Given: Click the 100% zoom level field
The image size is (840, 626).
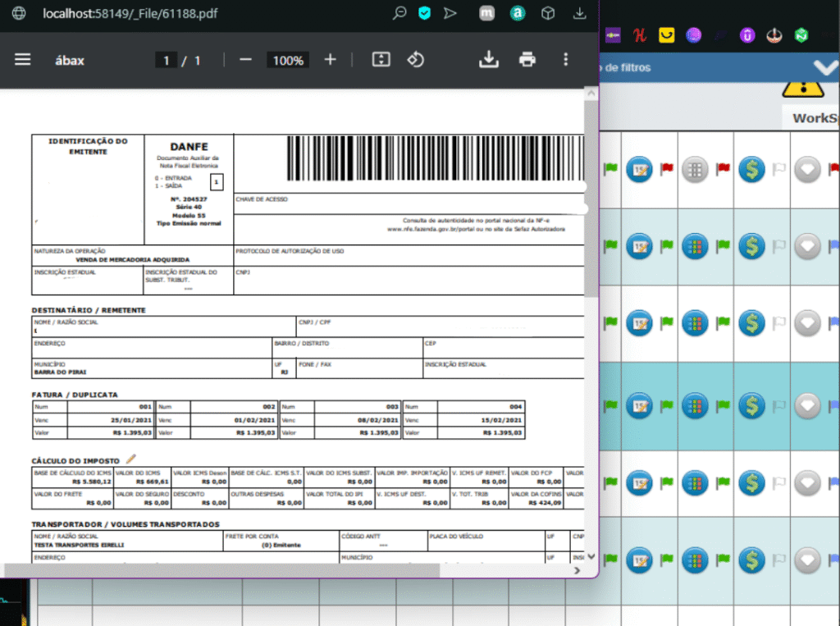Looking at the screenshot, I should coord(288,60).
